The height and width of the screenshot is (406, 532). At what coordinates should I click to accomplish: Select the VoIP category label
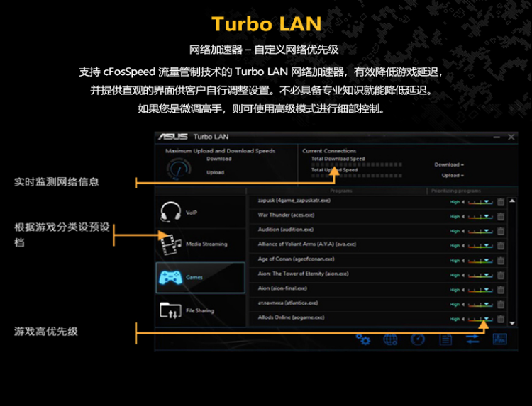pos(192,213)
